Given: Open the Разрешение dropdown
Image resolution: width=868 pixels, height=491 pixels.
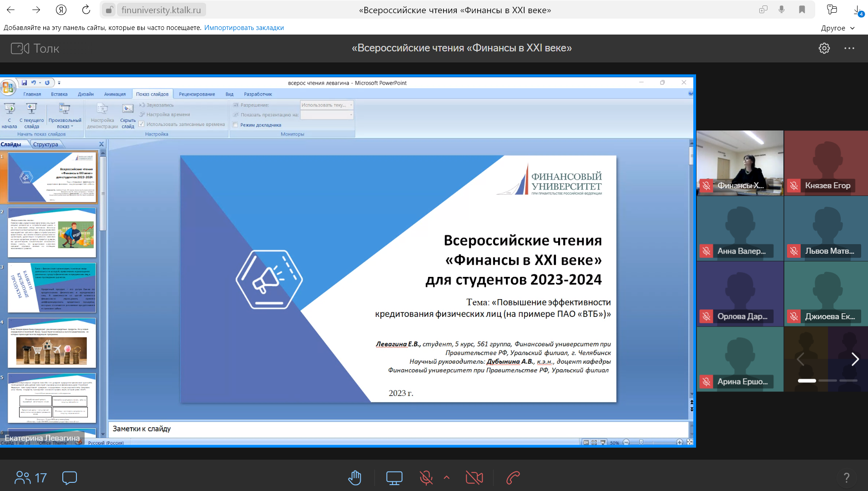Looking at the screenshot, I should 327,105.
